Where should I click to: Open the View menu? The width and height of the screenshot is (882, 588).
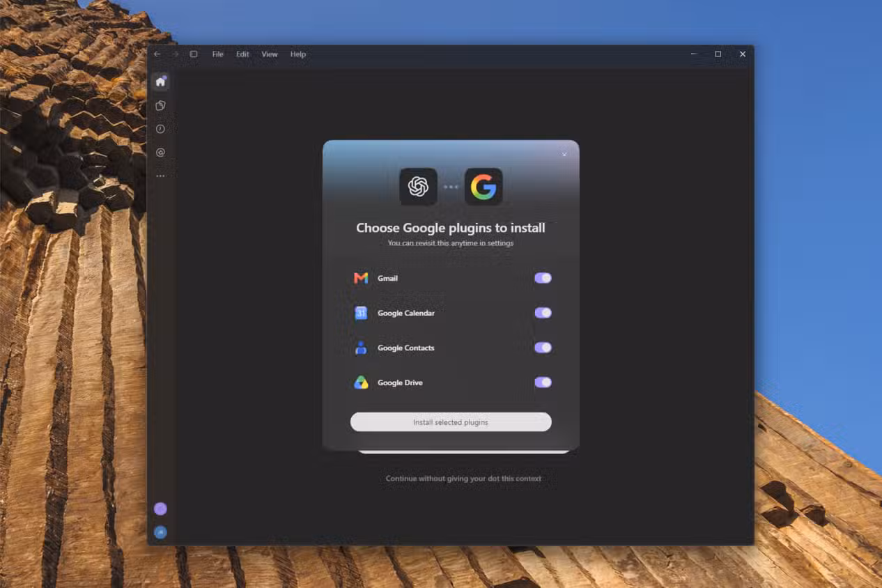pyautogui.click(x=270, y=54)
